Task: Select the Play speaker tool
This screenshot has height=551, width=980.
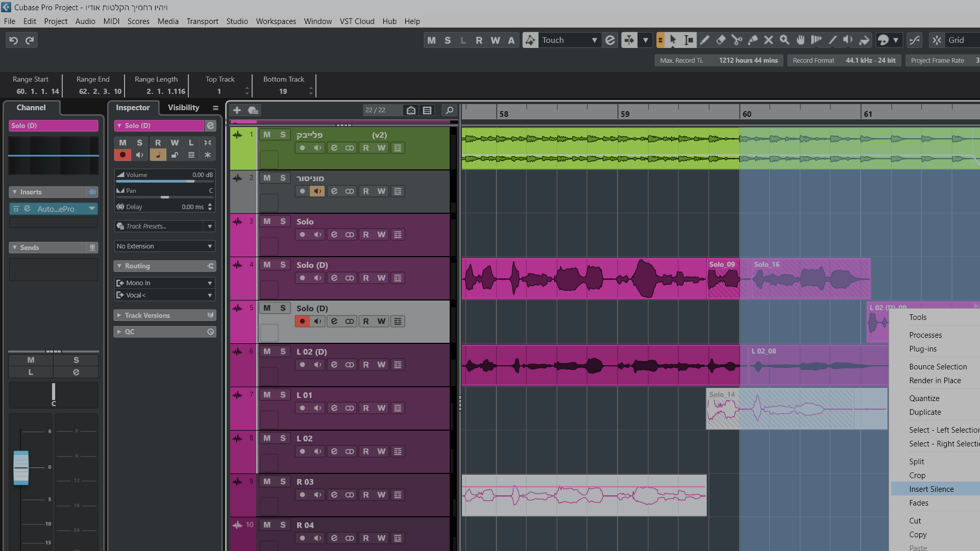Action: tap(848, 40)
